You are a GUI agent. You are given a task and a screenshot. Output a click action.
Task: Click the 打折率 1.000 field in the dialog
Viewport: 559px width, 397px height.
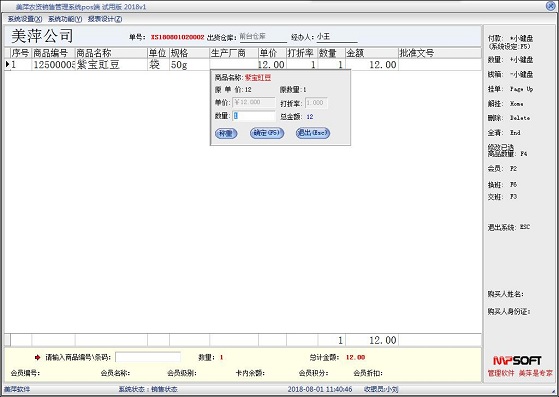tap(316, 103)
